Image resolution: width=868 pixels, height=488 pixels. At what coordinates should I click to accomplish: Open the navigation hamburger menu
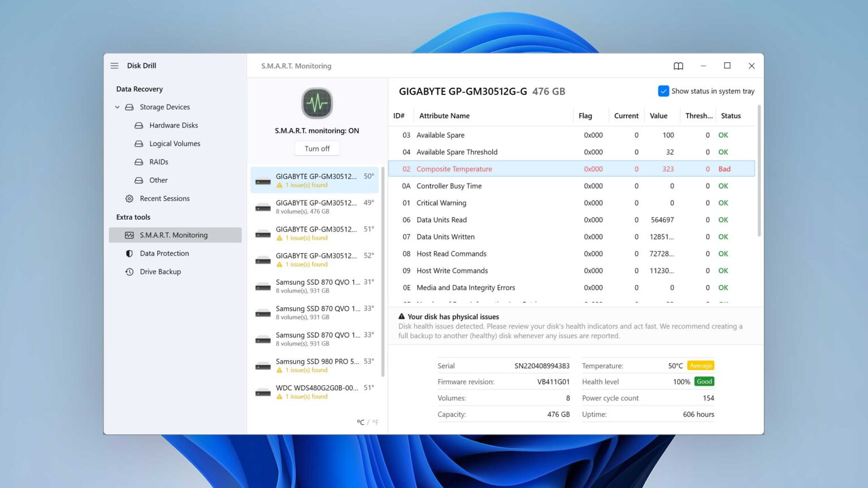[x=114, y=66]
